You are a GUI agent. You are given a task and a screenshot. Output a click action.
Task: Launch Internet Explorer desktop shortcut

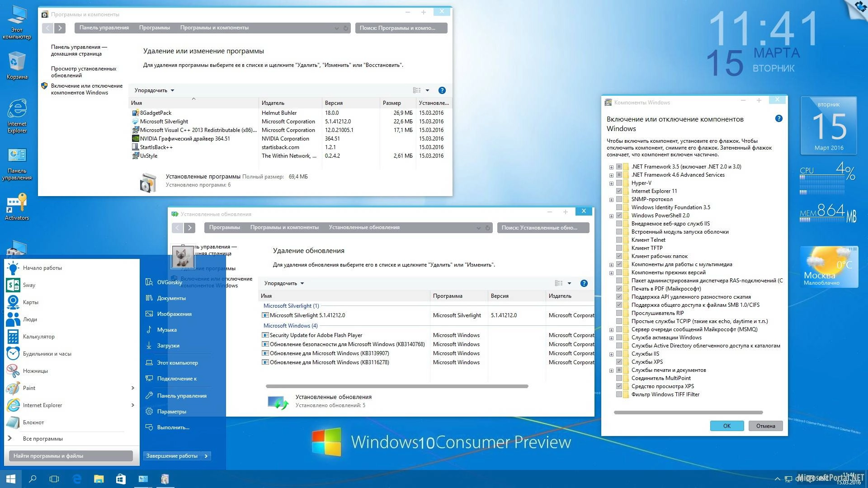coord(17,116)
